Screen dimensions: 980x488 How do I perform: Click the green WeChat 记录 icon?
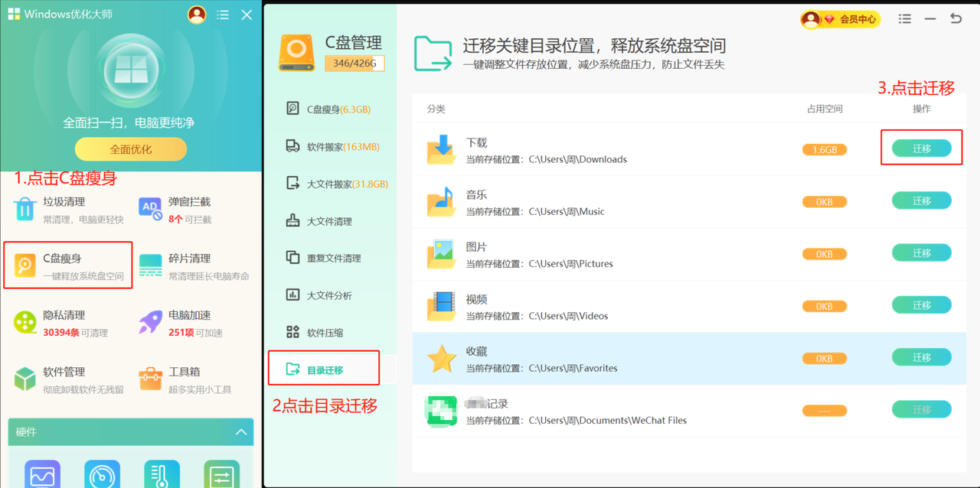(x=441, y=410)
